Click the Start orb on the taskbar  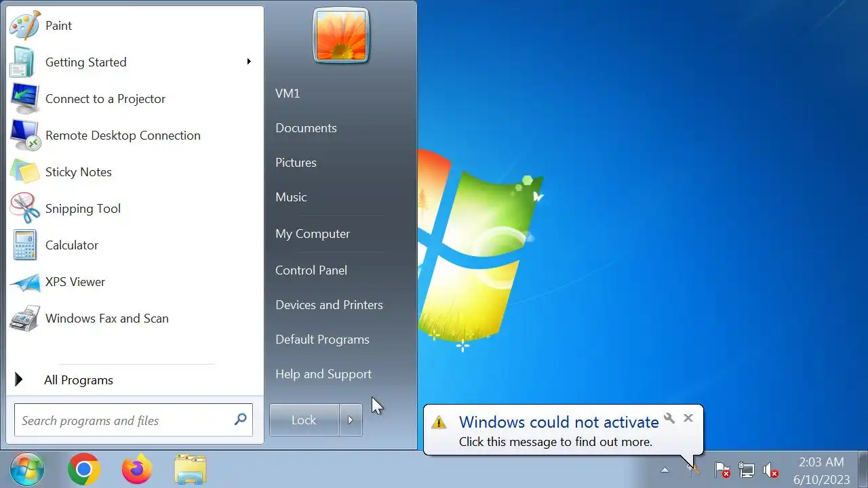coord(27,469)
